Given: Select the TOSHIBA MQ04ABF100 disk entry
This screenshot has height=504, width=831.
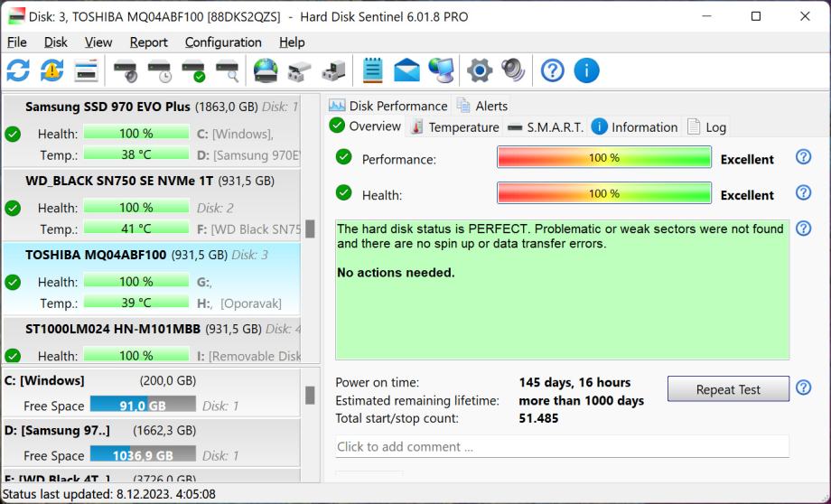Looking at the screenshot, I should (x=152, y=279).
